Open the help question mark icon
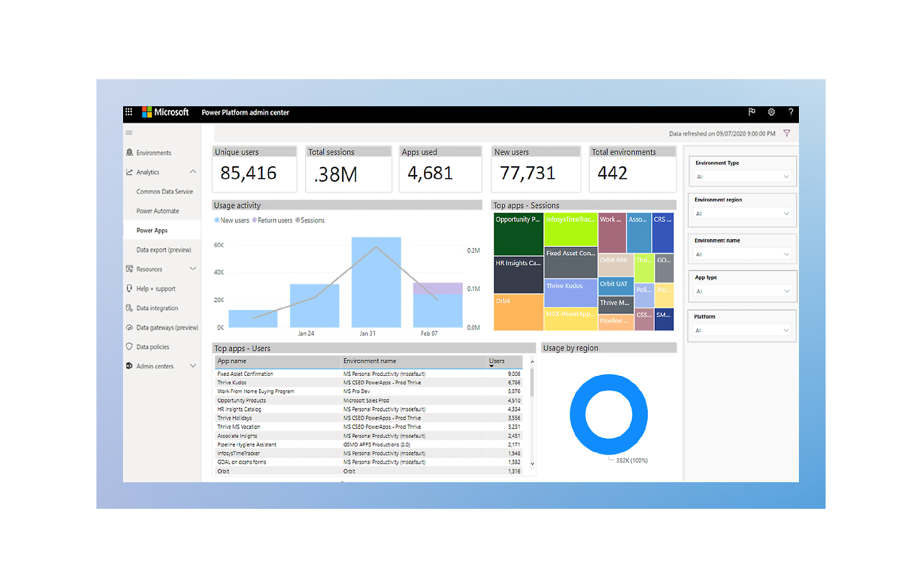Screen dimensions: 922x588 point(791,112)
